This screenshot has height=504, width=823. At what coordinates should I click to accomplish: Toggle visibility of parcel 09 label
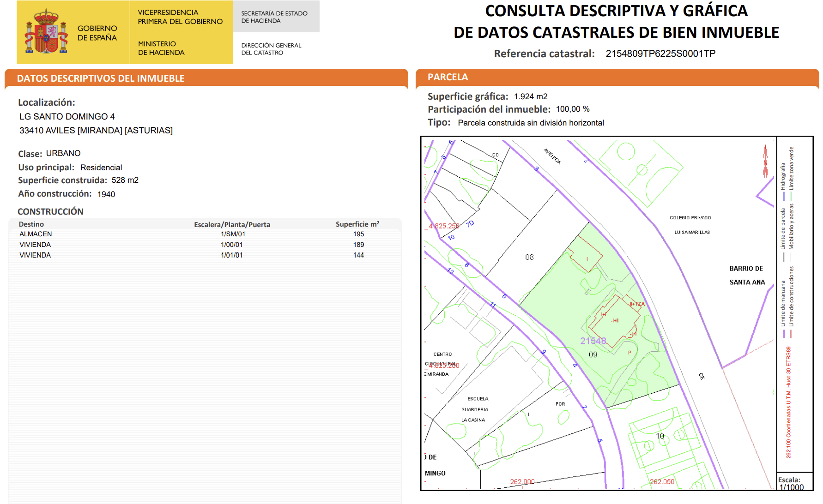tap(593, 354)
